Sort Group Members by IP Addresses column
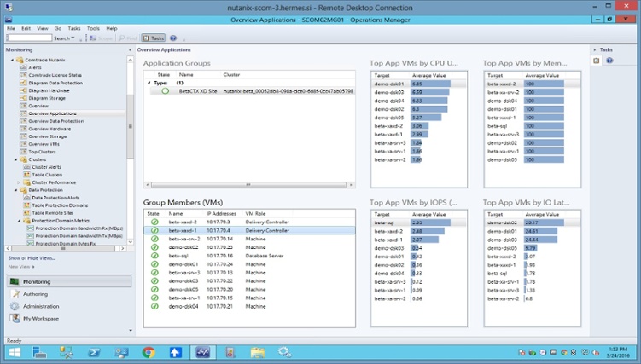The width and height of the screenshot is (641, 364). (x=221, y=214)
